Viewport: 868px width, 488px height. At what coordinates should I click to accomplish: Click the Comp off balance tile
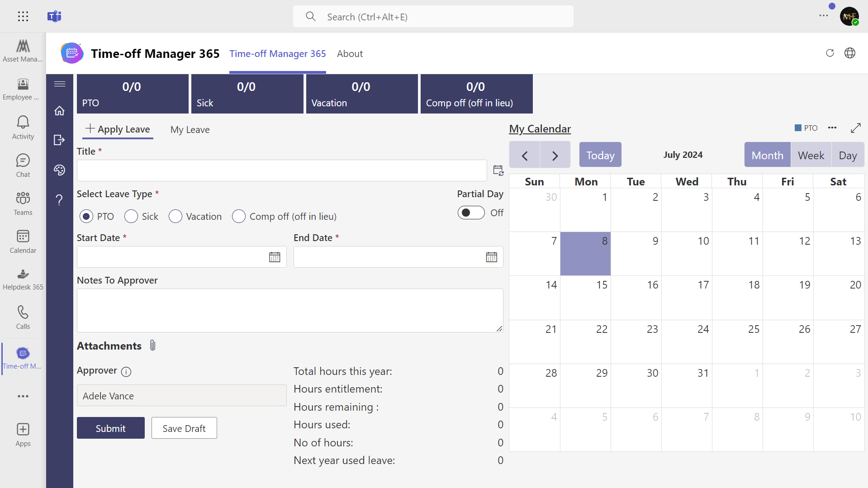click(x=477, y=94)
